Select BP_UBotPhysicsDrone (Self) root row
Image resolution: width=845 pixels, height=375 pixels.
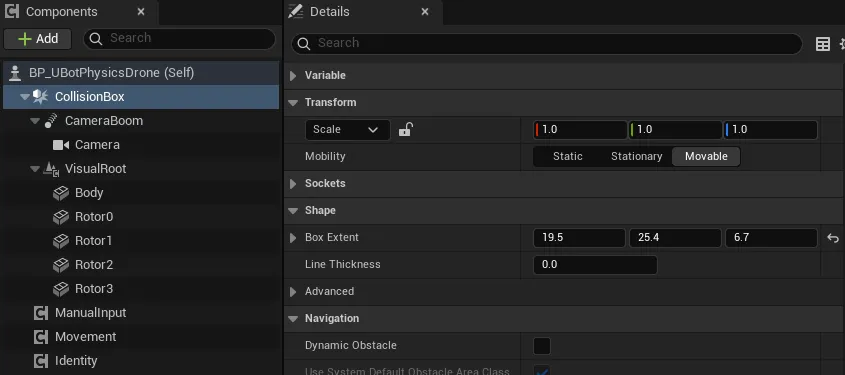[141, 73]
